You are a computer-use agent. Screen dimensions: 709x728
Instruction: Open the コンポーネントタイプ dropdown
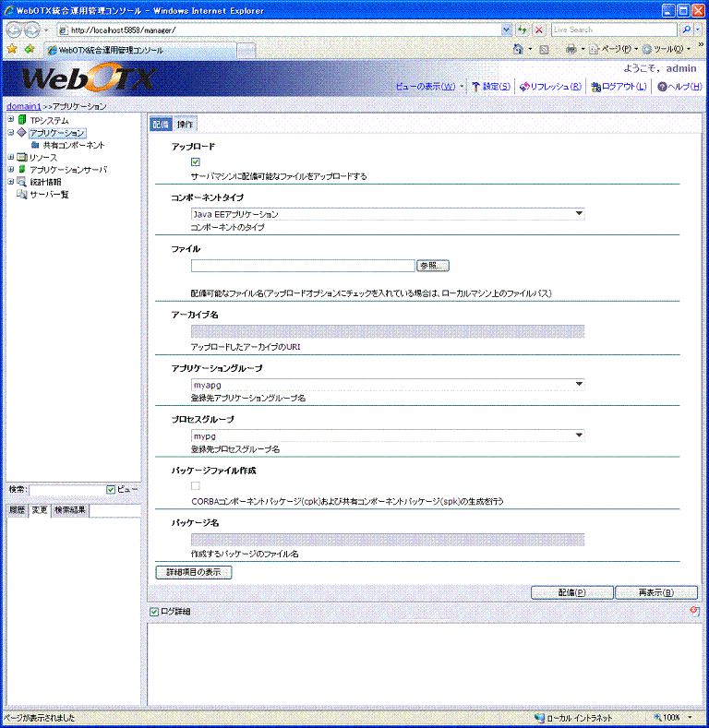[388, 214]
